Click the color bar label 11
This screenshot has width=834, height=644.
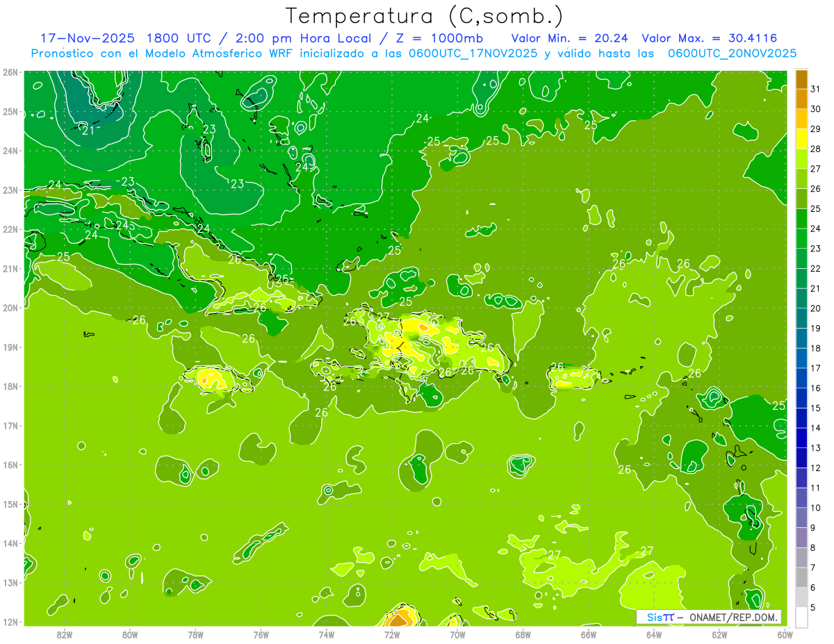click(x=816, y=488)
